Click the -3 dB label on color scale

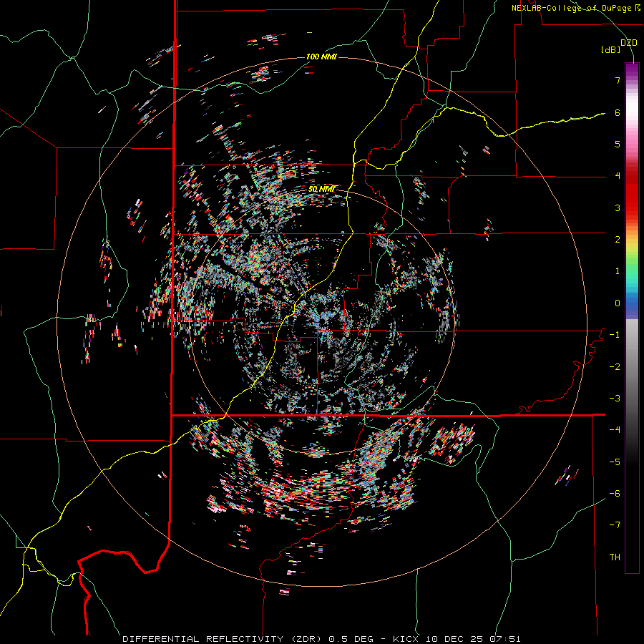615,399
